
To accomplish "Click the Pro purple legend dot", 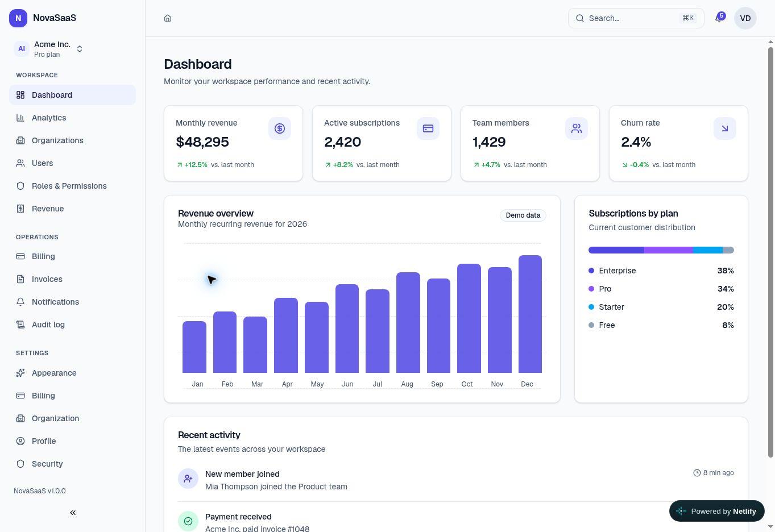I will (591, 289).
